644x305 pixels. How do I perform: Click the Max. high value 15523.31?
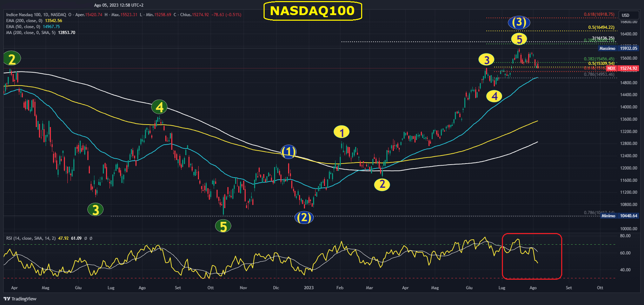click(x=129, y=15)
